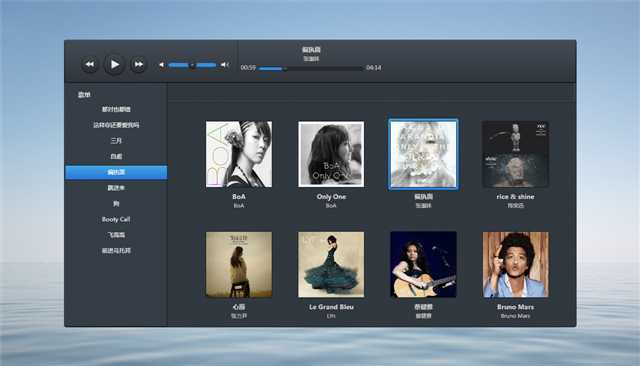Screen dimensions: 640x366
Task: Click the low volume speaker icon
Action: 162,65
